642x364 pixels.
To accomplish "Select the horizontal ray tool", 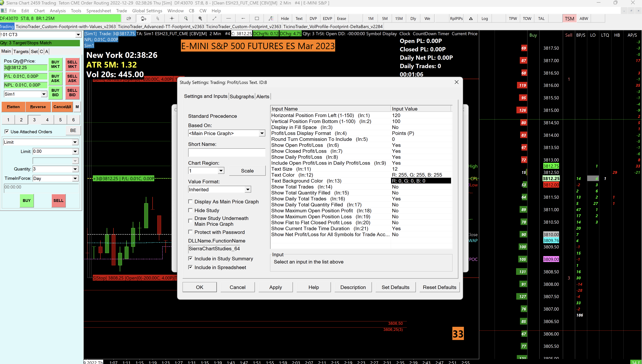I will point(243,18).
